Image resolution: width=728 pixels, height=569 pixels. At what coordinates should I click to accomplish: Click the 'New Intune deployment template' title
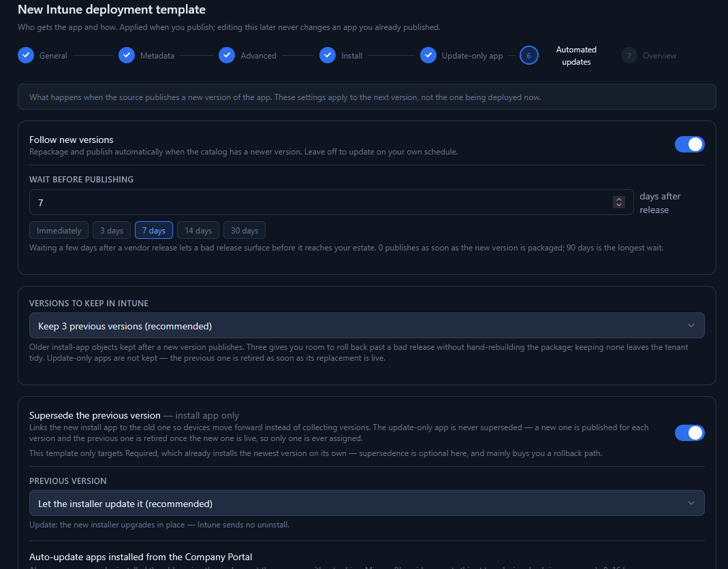tap(112, 10)
